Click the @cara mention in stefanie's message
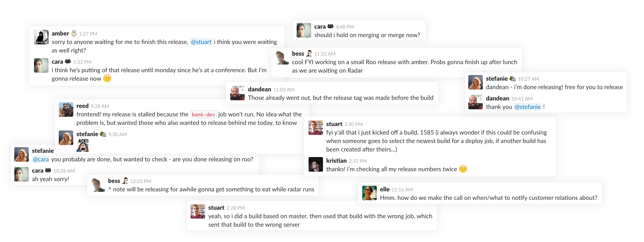 point(41,159)
